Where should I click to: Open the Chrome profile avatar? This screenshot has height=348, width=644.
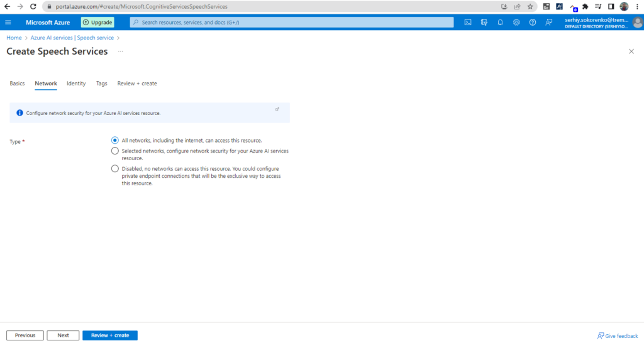625,6
